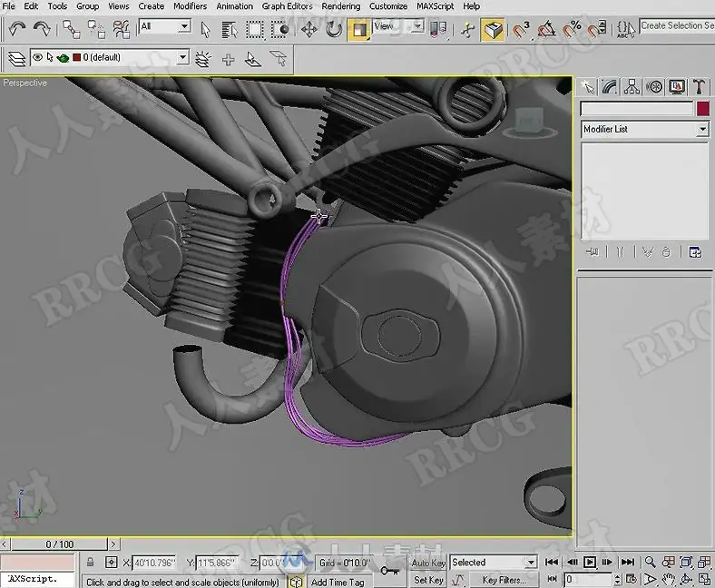The image size is (715, 588).
Task: Open the Customize menu
Action: [x=388, y=6]
